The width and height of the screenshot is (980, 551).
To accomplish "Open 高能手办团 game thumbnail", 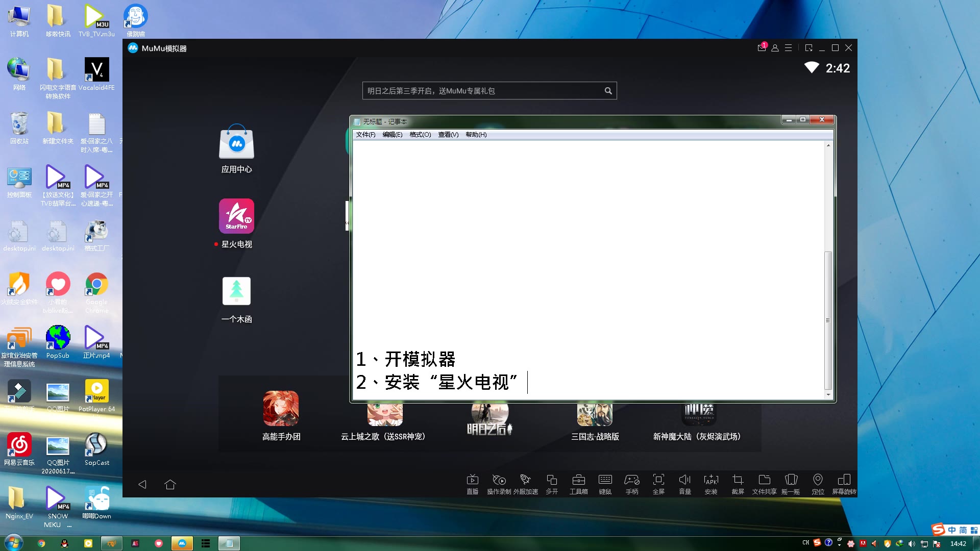I will 281,409.
